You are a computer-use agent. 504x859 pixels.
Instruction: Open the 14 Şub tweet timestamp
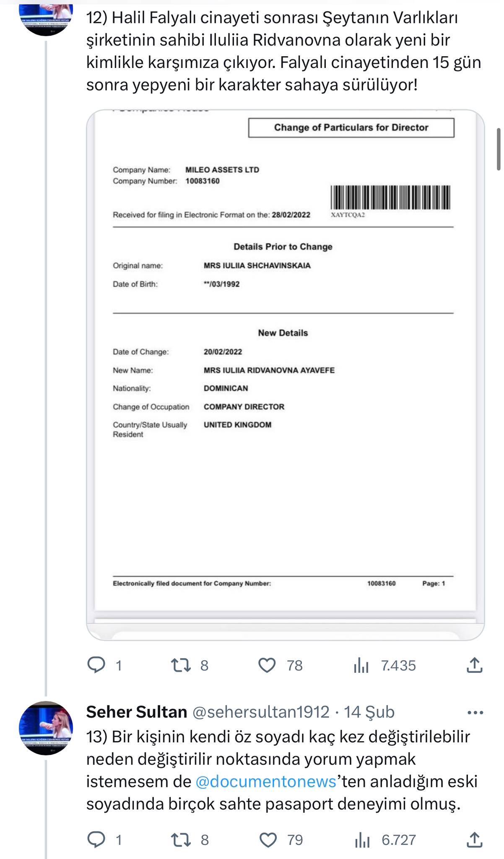[369, 712]
